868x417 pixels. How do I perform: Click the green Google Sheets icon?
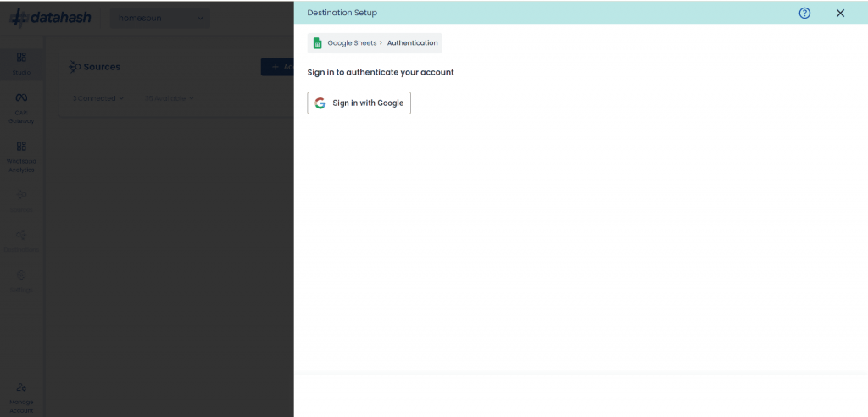tap(318, 43)
